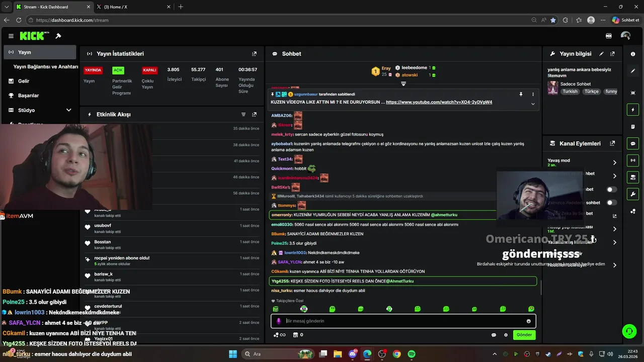Screen dimensions: 644x362
Task: Click username atowski in chat leaderboard
Action: [410, 75]
